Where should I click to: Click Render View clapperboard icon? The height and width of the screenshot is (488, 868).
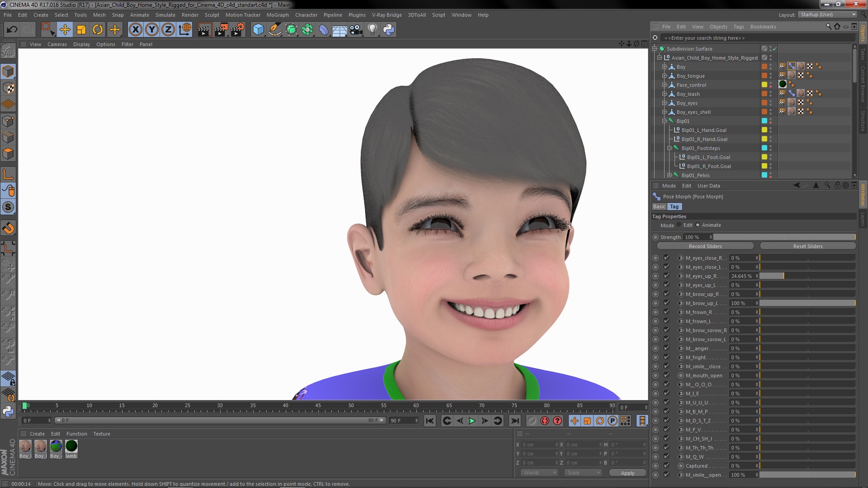tap(204, 30)
